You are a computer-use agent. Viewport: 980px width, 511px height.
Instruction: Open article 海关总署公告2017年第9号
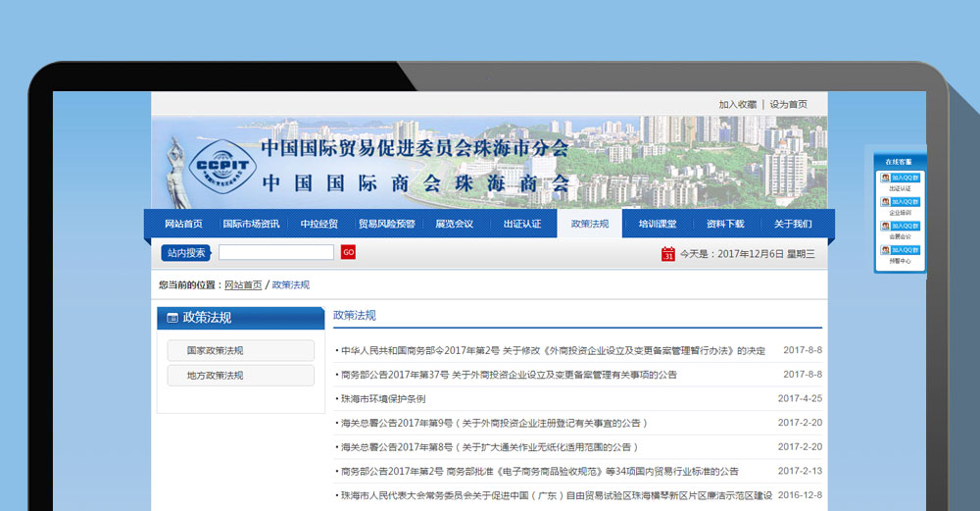(x=494, y=424)
